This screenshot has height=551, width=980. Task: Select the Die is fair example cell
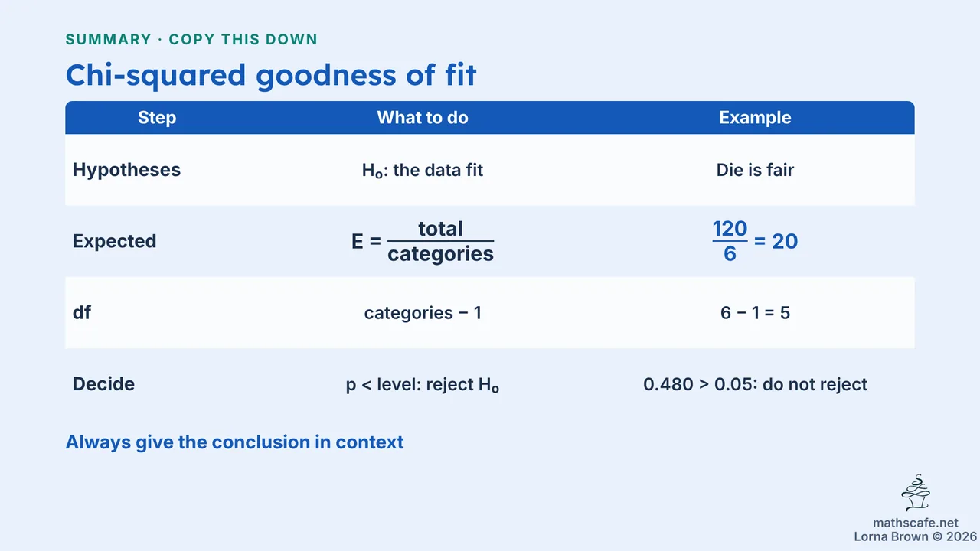tap(755, 170)
